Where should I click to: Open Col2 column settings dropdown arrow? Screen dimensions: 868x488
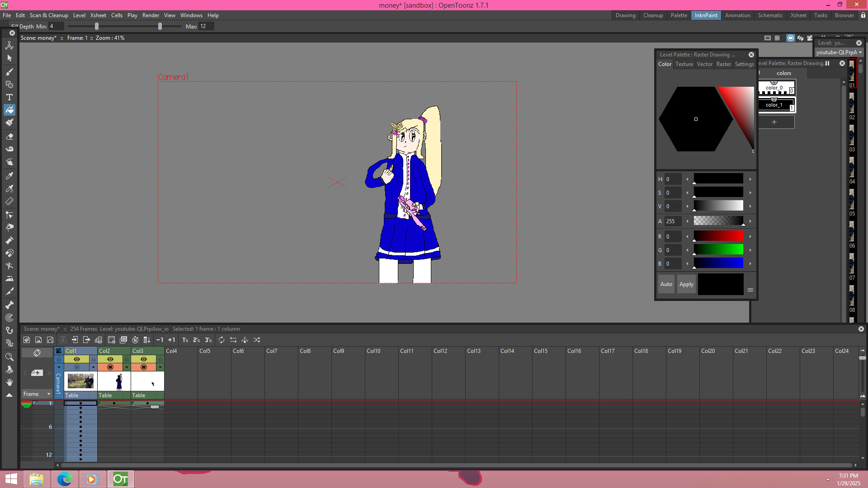127,367
